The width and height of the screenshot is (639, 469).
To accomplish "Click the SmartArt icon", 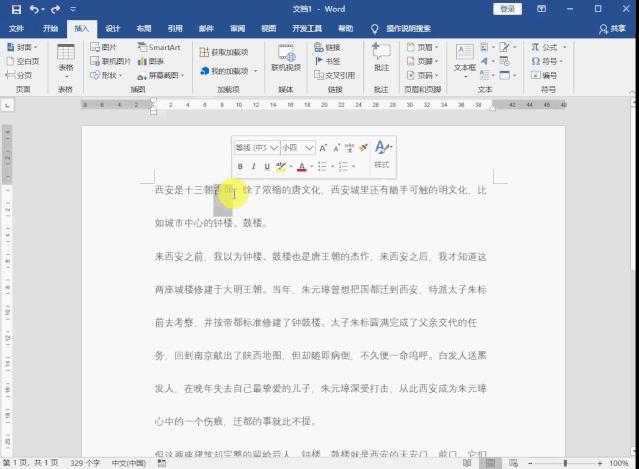I will (159, 47).
